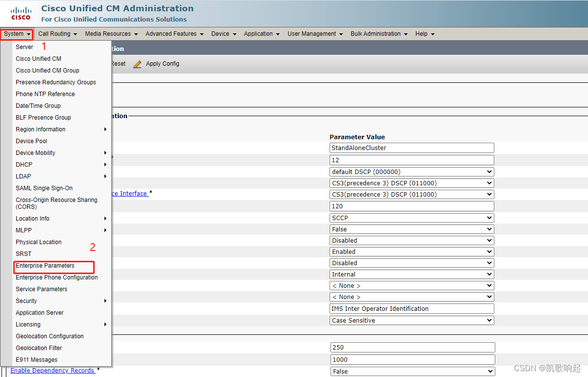
Task: Expand the LDAP submenu
Action: click(23, 176)
